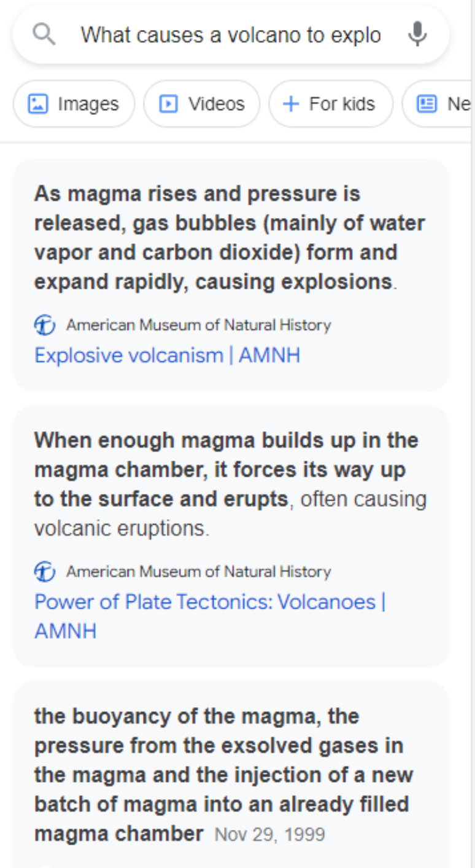Open the Explosive volcanism AMNH link

(x=167, y=355)
